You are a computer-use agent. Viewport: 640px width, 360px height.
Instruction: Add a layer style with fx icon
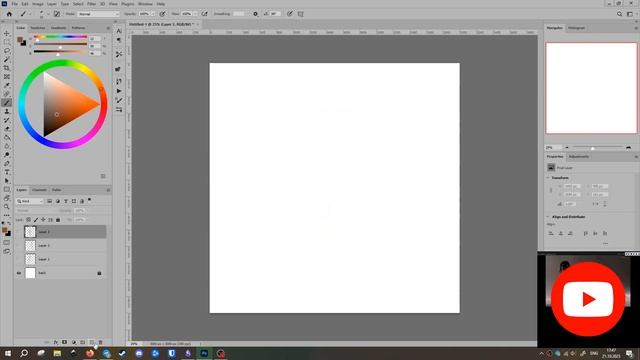pos(56,342)
